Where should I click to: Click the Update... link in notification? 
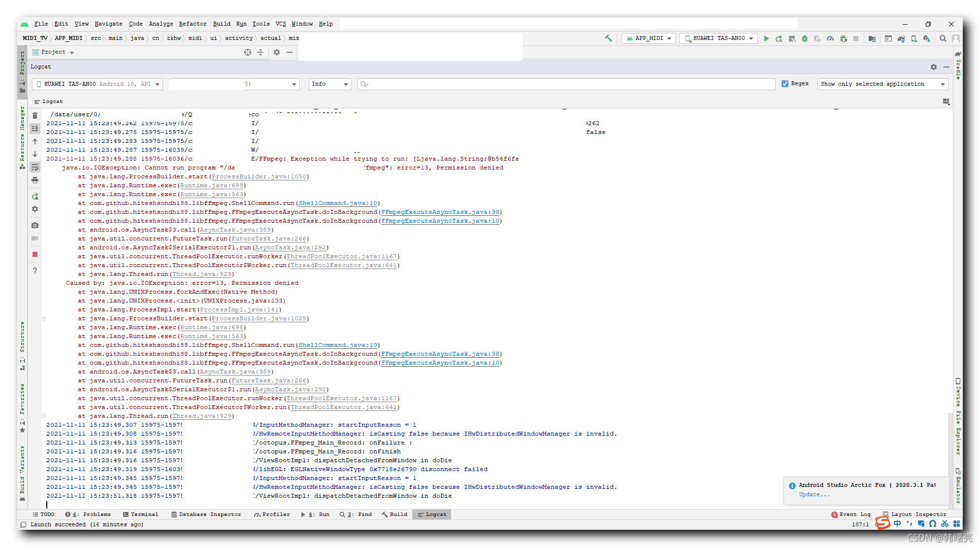814,495
